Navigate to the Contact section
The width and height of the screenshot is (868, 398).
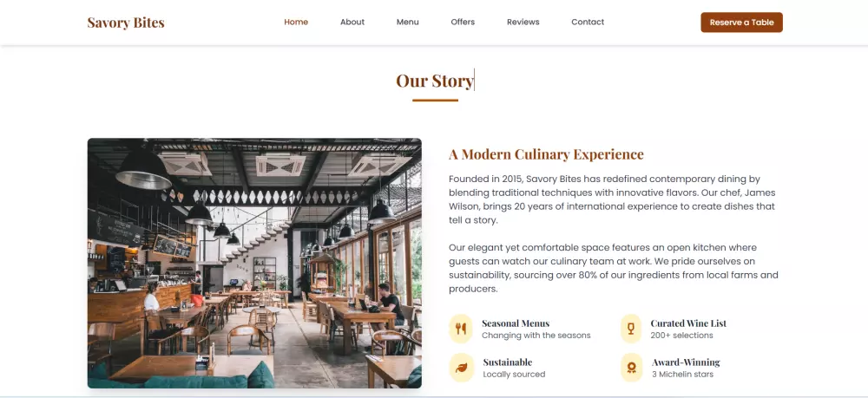pos(588,23)
